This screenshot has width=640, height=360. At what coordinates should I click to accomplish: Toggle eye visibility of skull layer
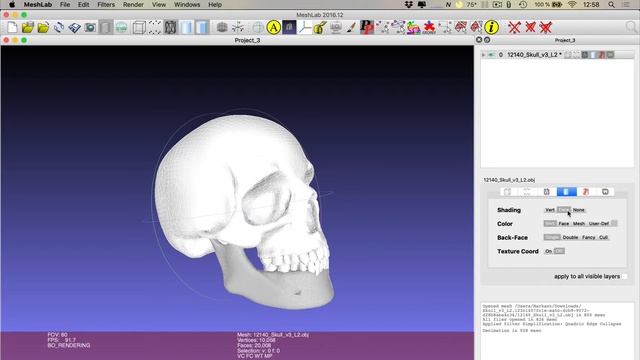tap(491, 55)
